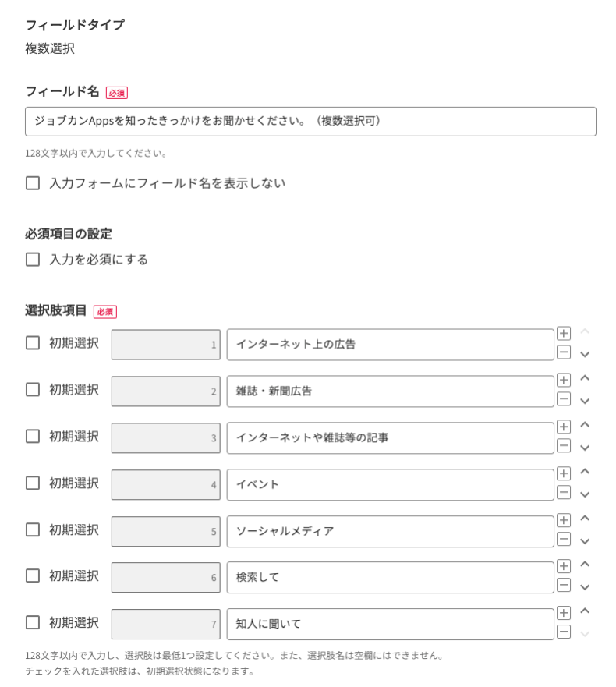Click plus icon beside インターネットや雑誌等の記事
This screenshot has height=687, width=616.
click(563, 427)
